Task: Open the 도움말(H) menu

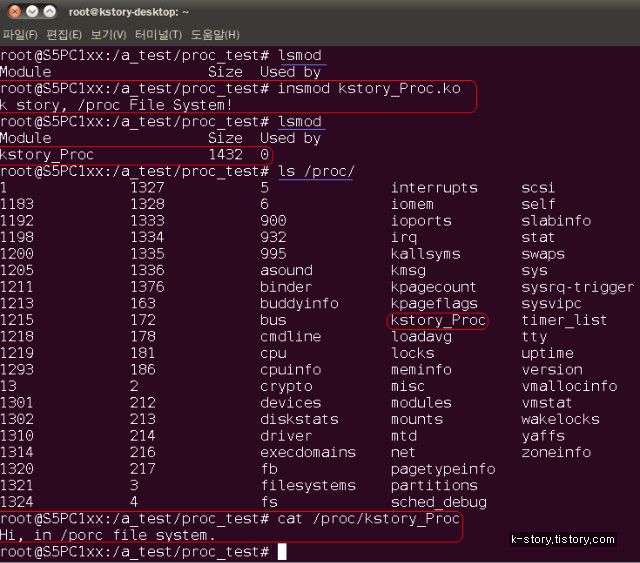Action: pos(216,35)
